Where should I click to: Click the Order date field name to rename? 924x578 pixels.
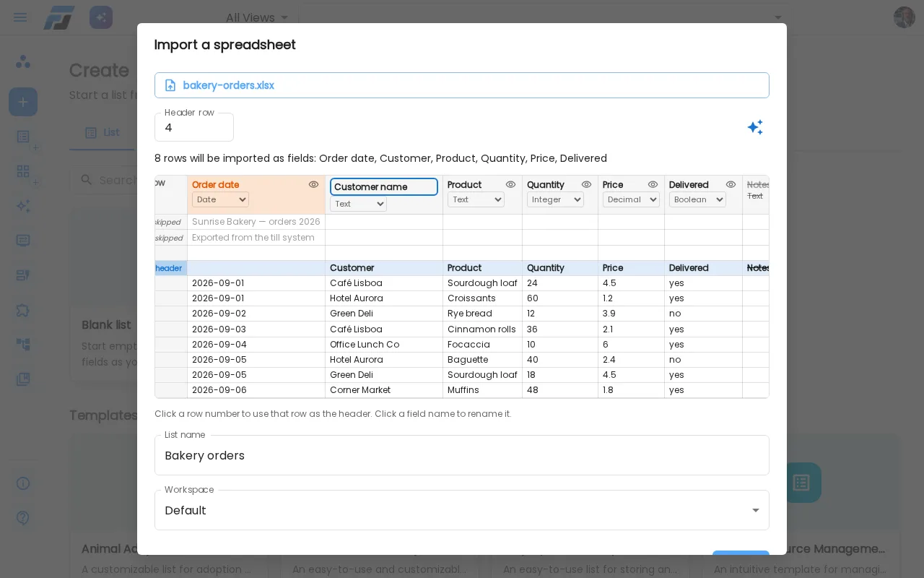coord(215,185)
